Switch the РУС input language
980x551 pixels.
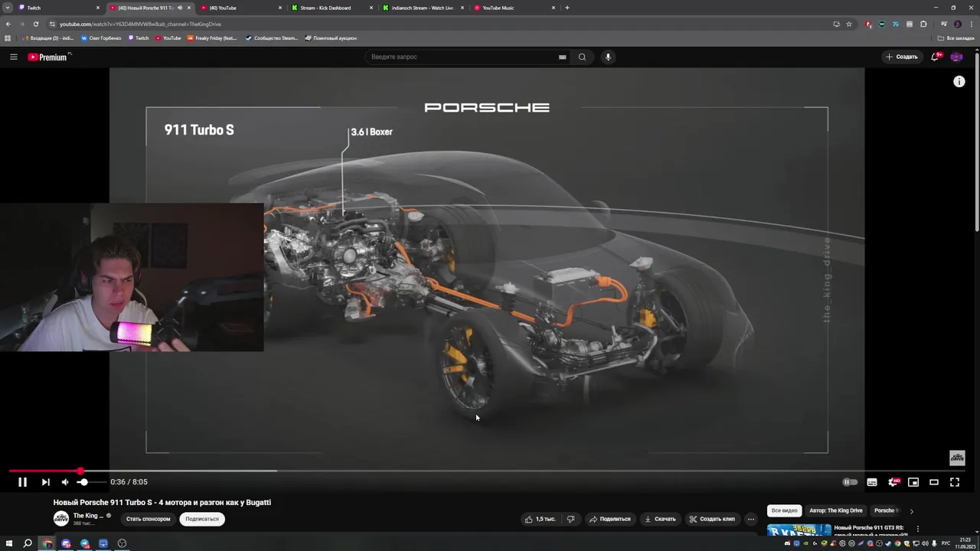tap(944, 543)
